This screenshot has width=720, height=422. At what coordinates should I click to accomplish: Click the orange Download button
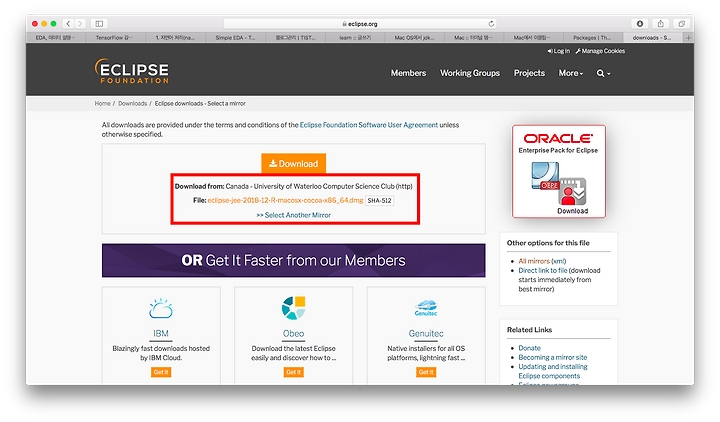coord(293,163)
